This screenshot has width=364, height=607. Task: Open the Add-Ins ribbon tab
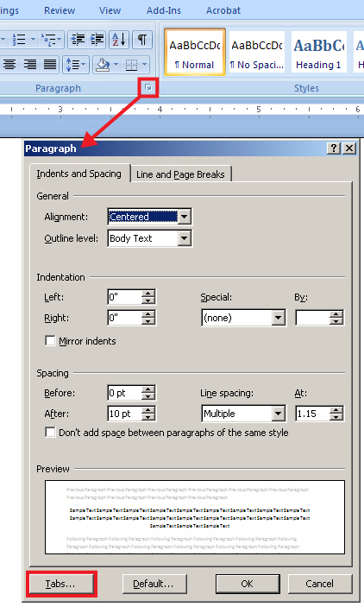point(164,10)
